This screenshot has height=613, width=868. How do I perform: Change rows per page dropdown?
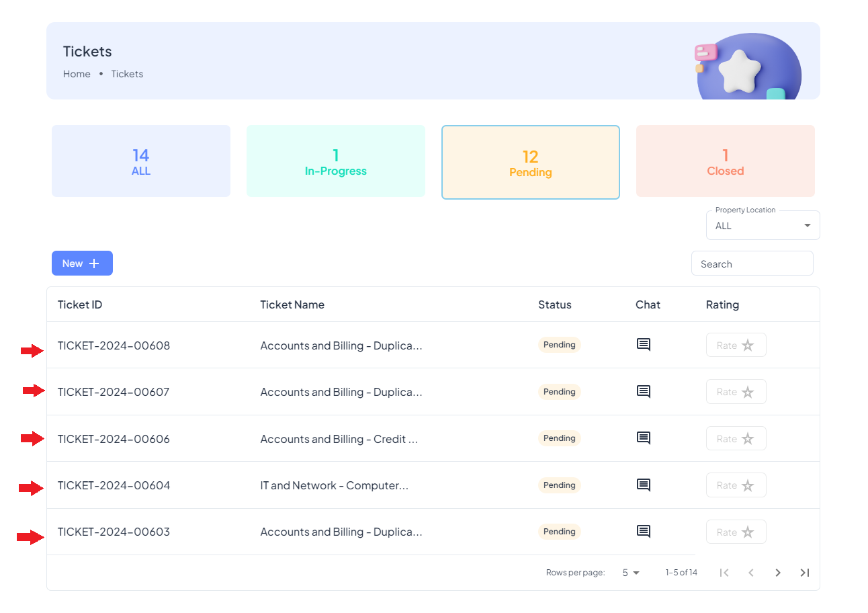pos(630,573)
